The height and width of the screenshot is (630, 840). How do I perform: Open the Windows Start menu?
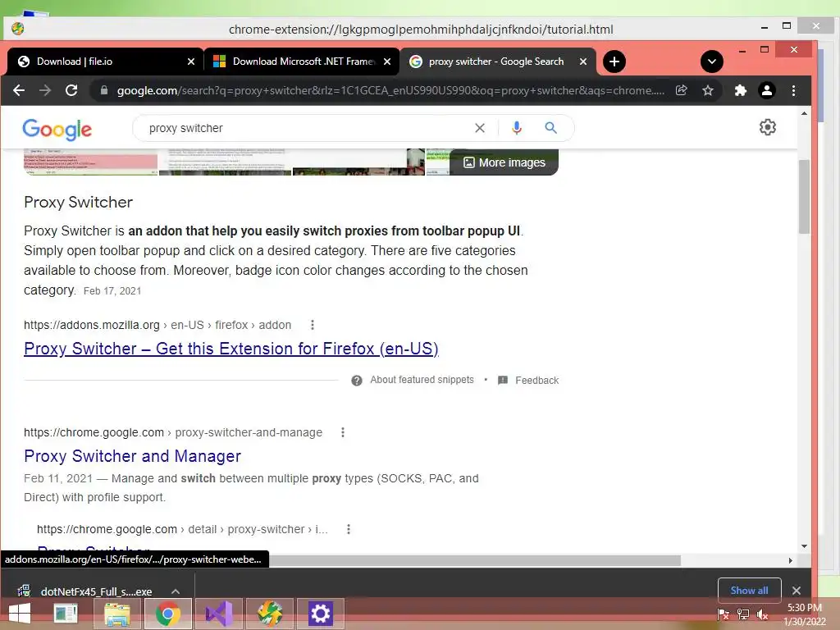pyautogui.click(x=20, y=614)
